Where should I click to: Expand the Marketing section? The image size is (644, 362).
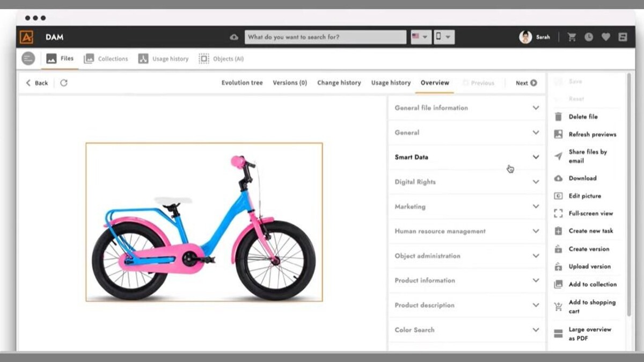[x=466, y=207]
